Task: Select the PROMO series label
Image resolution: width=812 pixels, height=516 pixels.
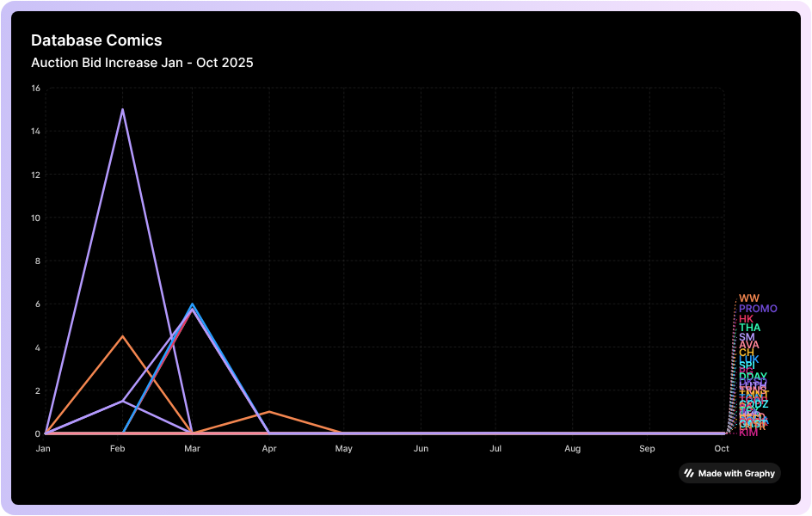Action: 758,309
